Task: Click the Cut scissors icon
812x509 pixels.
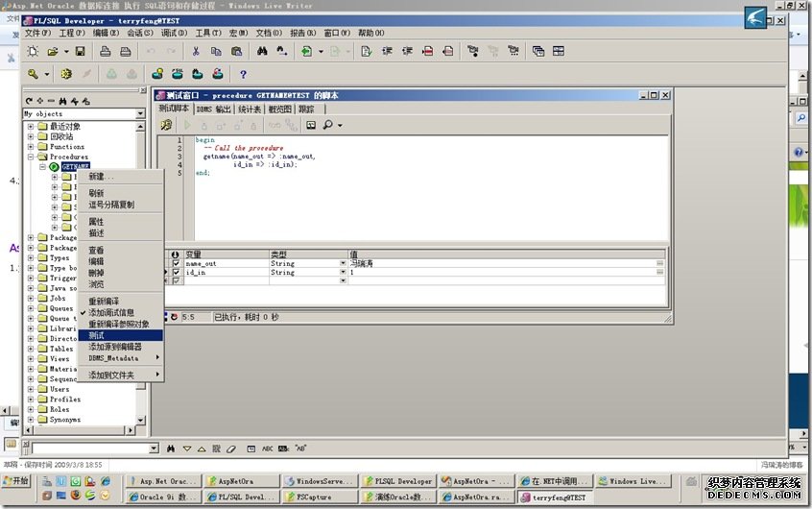Action: pyautogui.click(x=196, y=51)
